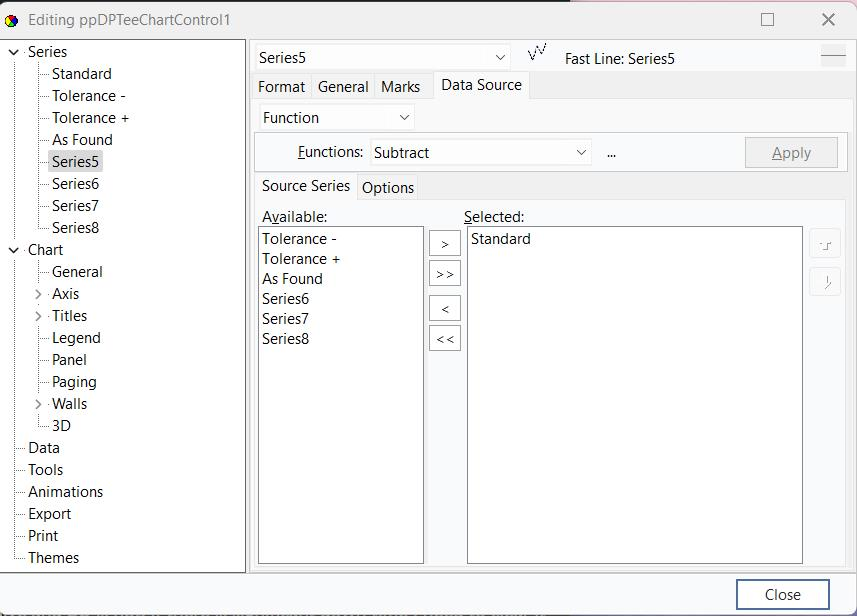Click the series line color swatch

pos(833,58)
